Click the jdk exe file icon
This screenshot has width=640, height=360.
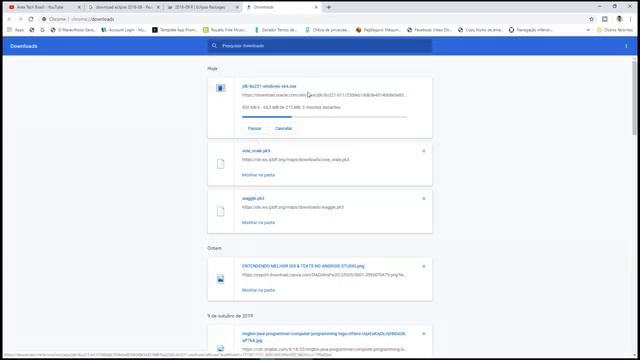coord(220,88)
